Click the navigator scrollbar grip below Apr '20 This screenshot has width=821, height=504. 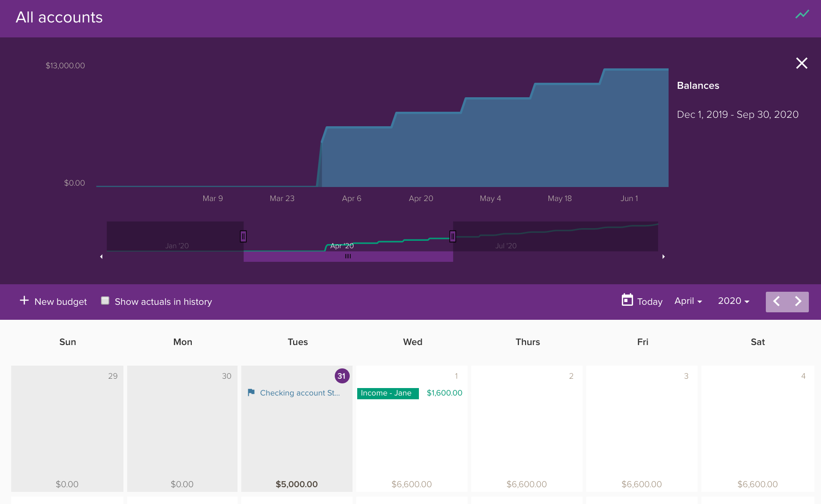pyautogui.click(x=348, y=256)
